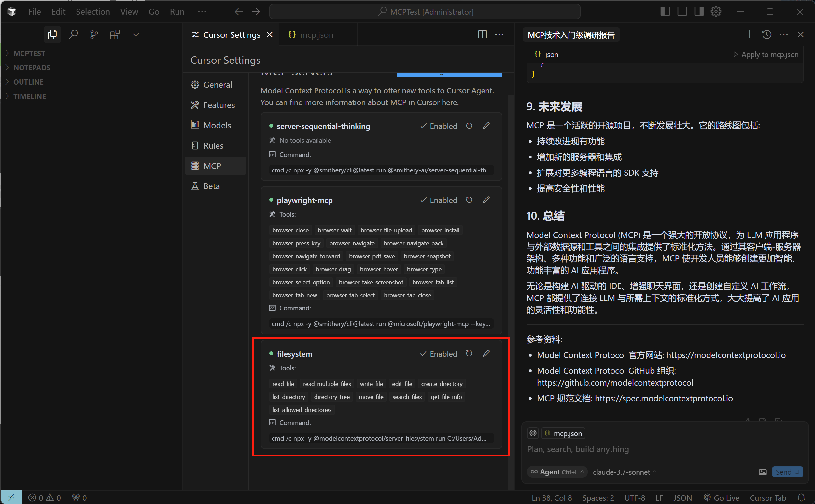Open Models settings category
The width and height of the screenshot is (815, 504).
click(216, 125)
